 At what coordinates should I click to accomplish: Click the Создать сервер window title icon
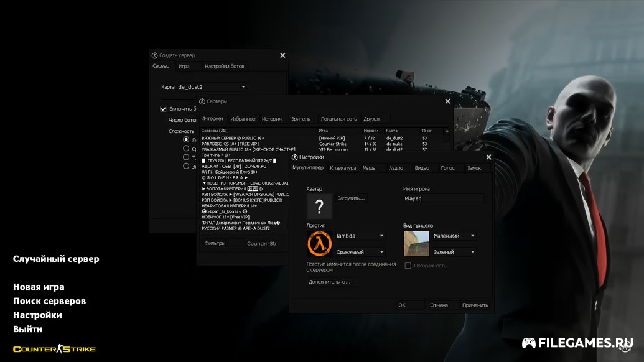pyautogui.click(x=154, y=55)
